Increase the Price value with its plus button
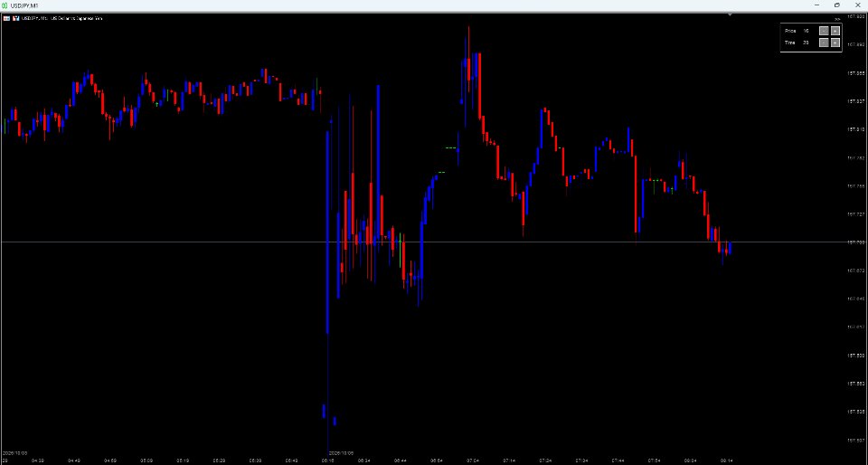The image size is (868, 465). (835, 31)
